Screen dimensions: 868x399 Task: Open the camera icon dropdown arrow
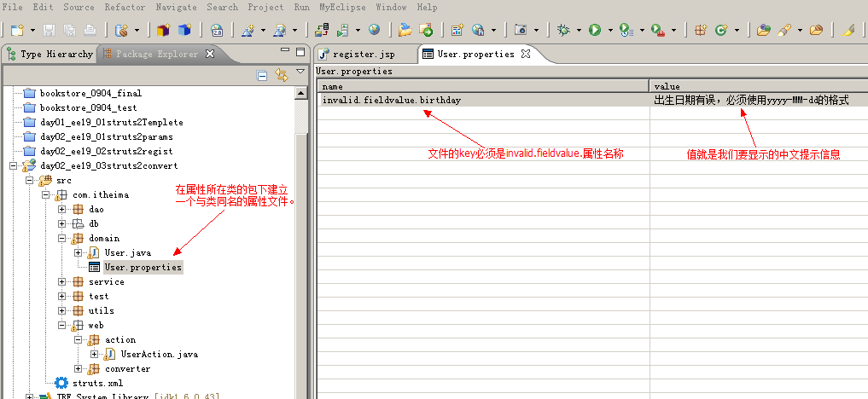[535, 31]
